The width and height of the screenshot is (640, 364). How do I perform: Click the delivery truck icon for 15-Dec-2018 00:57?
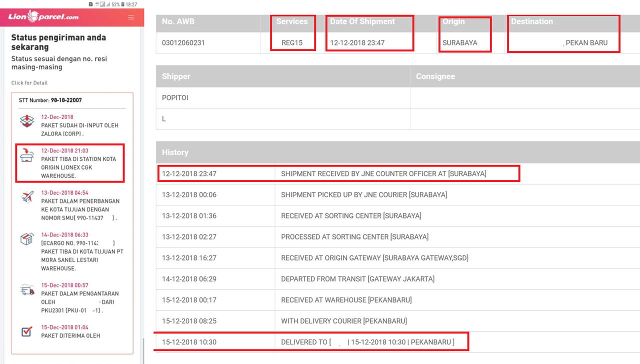point(26,289)
